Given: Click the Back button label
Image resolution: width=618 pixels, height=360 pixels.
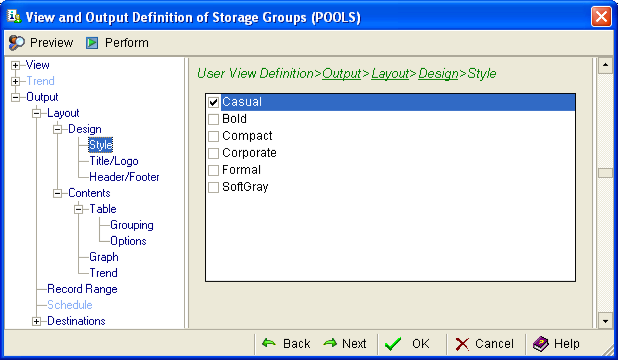Looking at the screenshot, I should tap(297, 343).
